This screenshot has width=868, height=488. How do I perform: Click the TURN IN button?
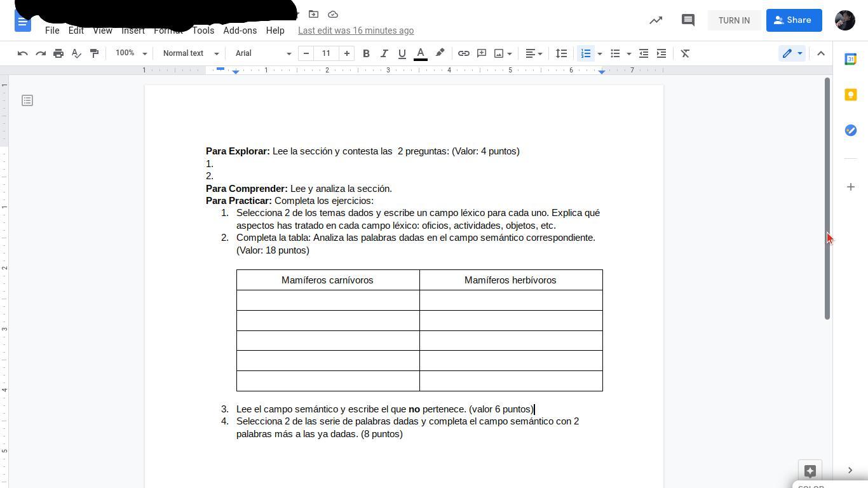coord(734,20)
